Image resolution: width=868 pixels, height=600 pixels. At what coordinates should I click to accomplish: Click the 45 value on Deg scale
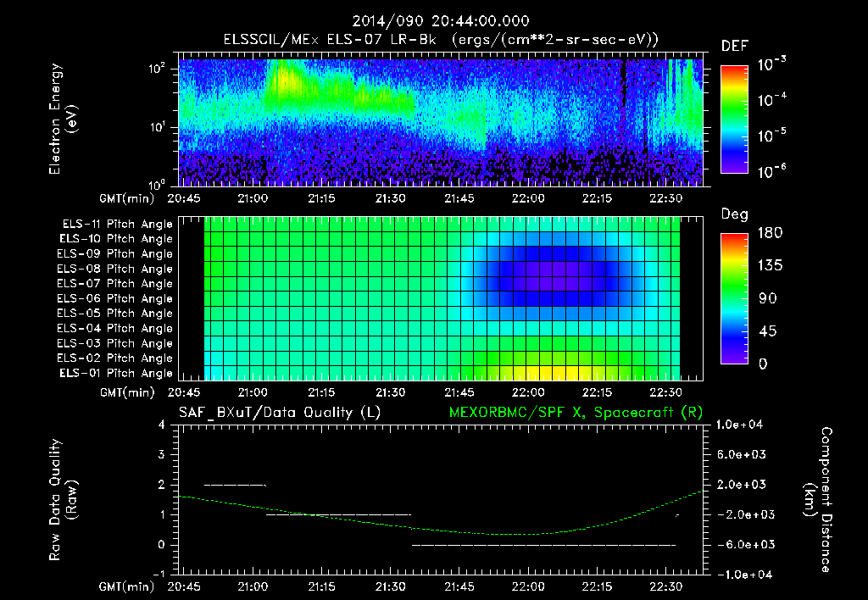[767, 331]
